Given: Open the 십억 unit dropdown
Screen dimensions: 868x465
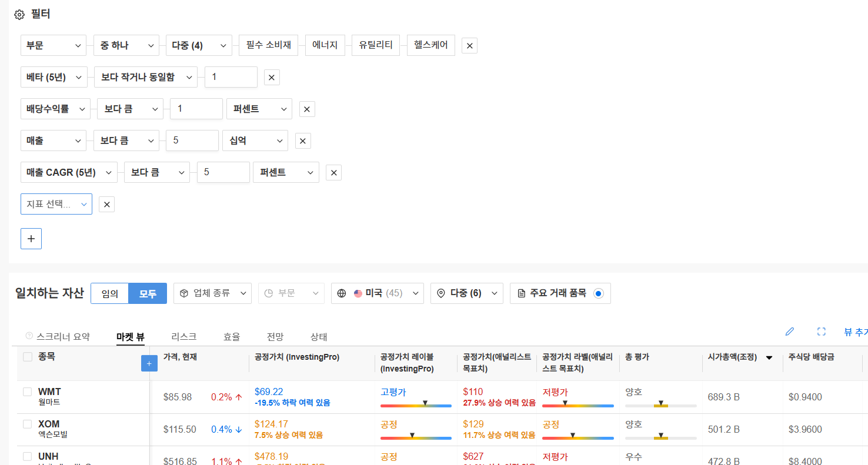Looking at the screenshot, I should tap(255, 140).
